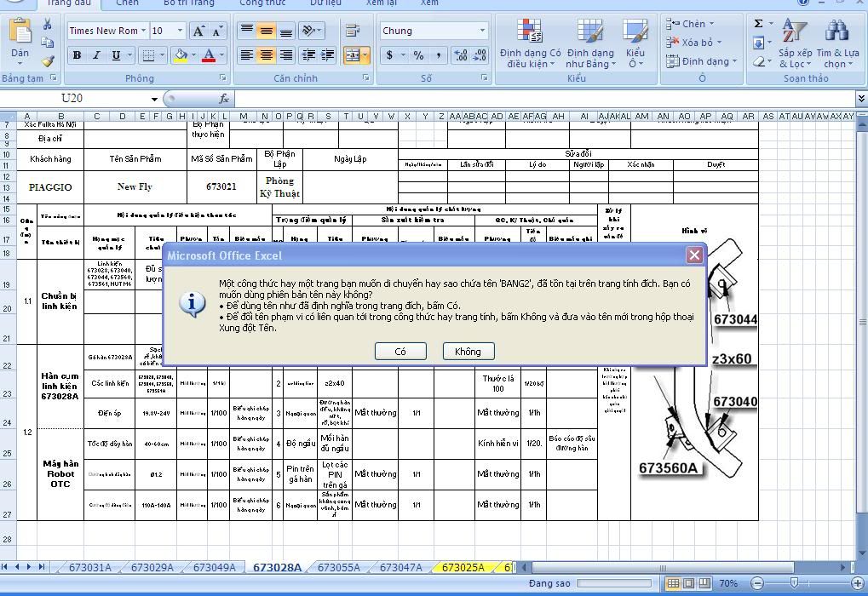Click the align text left icon
Viewport: 868px width, 596px height.
247,54
